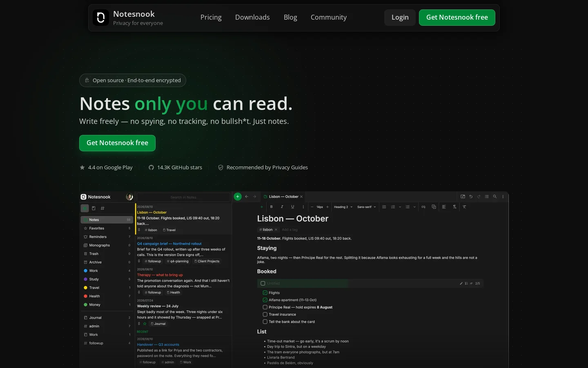This screenshot has width=588, height=368.
Task: Open the 14.3K GitHub stars link
Action: click(175, 167)
